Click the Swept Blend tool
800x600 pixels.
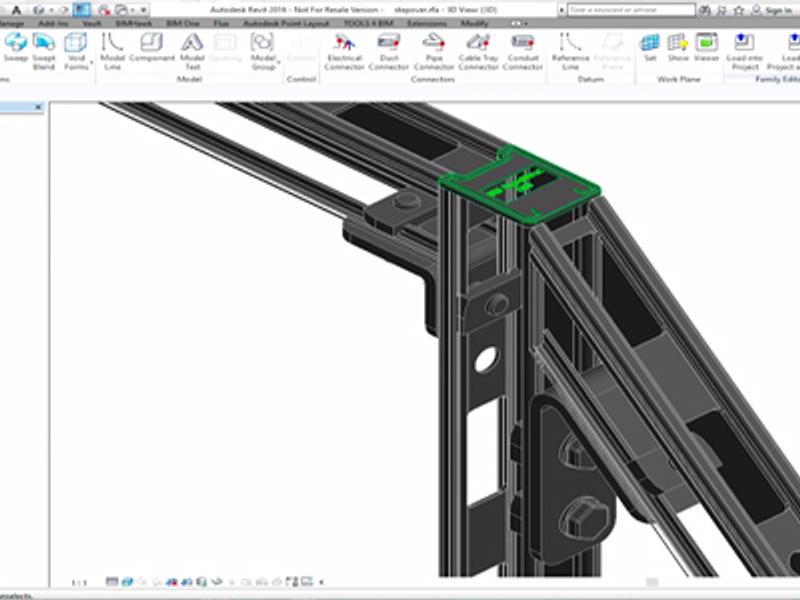(x=44, y=48)
